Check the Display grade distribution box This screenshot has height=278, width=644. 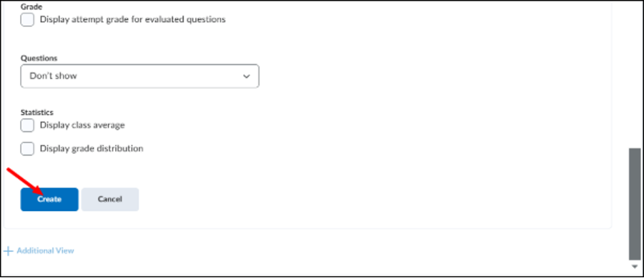point(27,148)
